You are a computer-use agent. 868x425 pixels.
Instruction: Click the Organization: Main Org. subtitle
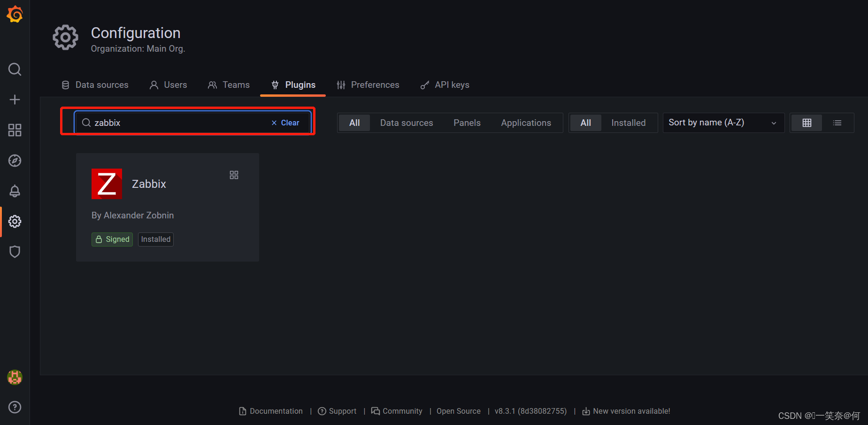point(138,48)
